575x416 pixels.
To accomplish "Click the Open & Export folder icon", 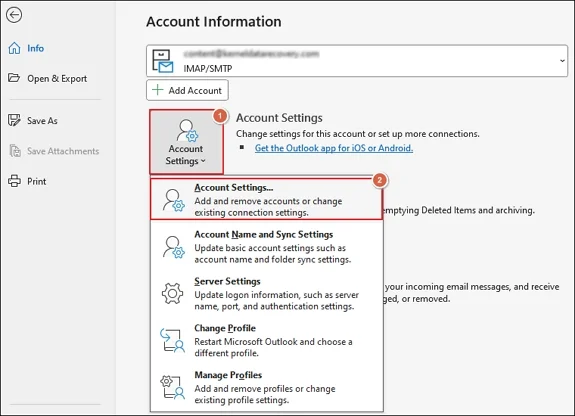I will coord(14,78).
